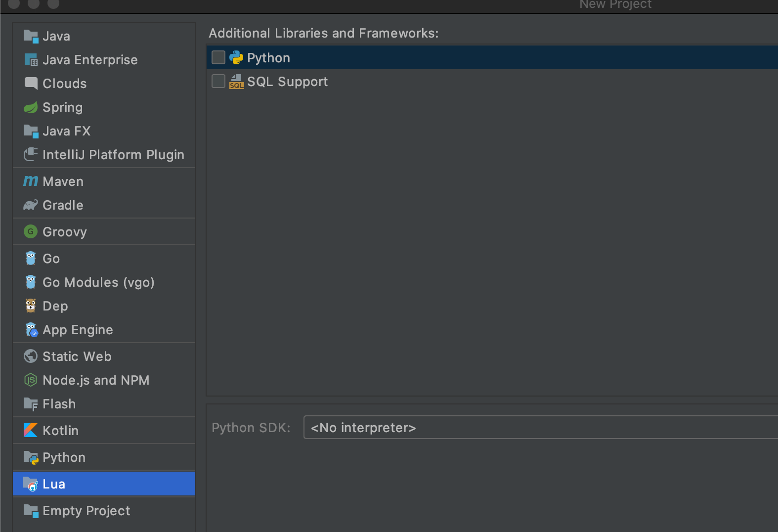Select App Engine entry
Image resolution: width=778 pixels, height=532 pixels.
point(104,330)
